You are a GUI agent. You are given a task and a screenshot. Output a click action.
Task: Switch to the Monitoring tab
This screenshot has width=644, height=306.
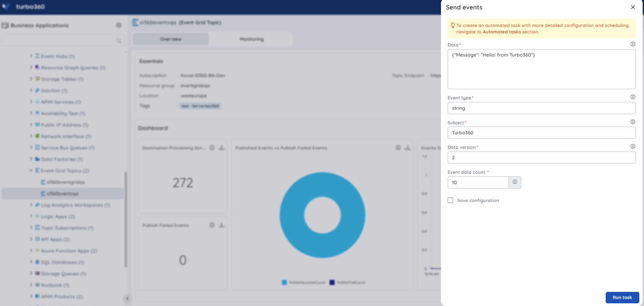tap(252, 39)
